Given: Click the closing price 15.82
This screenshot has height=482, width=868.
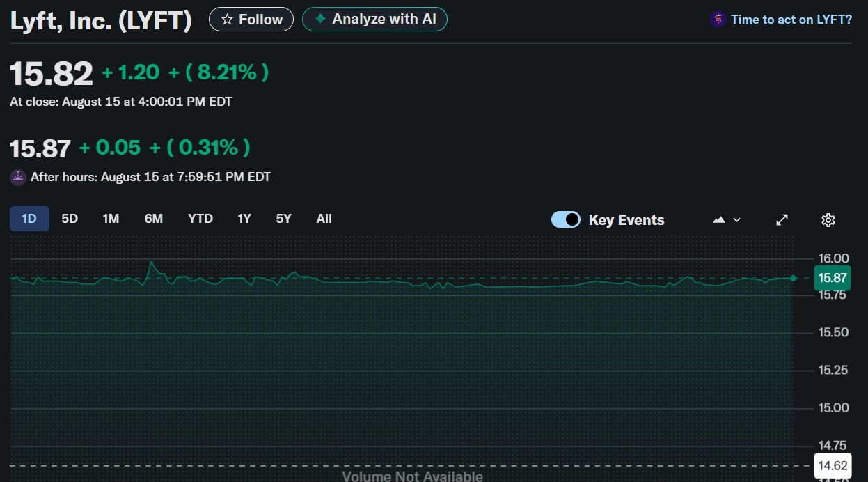Looking at the screenshot, I should [x=52, y=73].
